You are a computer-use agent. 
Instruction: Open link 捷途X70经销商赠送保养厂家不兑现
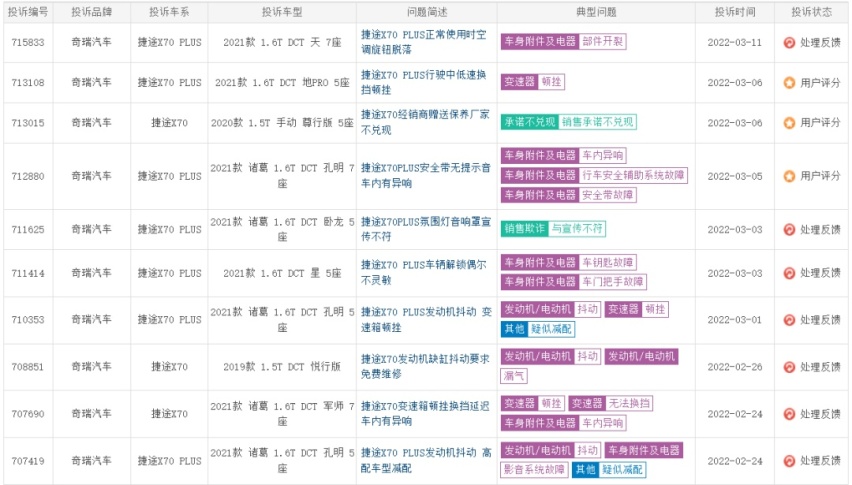click(x=425, y=122)
